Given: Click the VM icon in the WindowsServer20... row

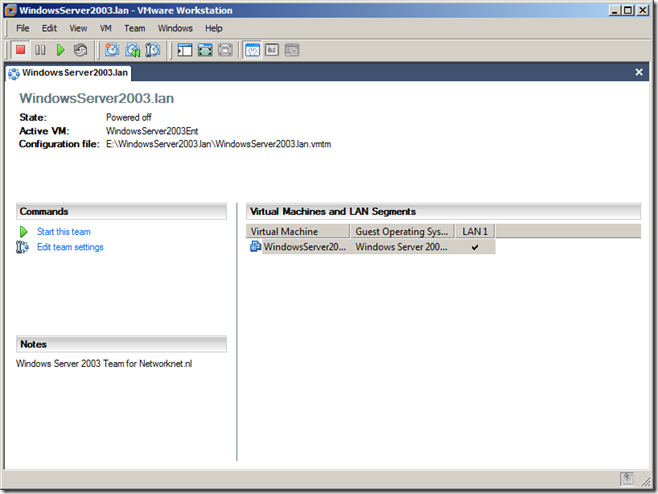Looking at the screenshot, I should point(255,246).
